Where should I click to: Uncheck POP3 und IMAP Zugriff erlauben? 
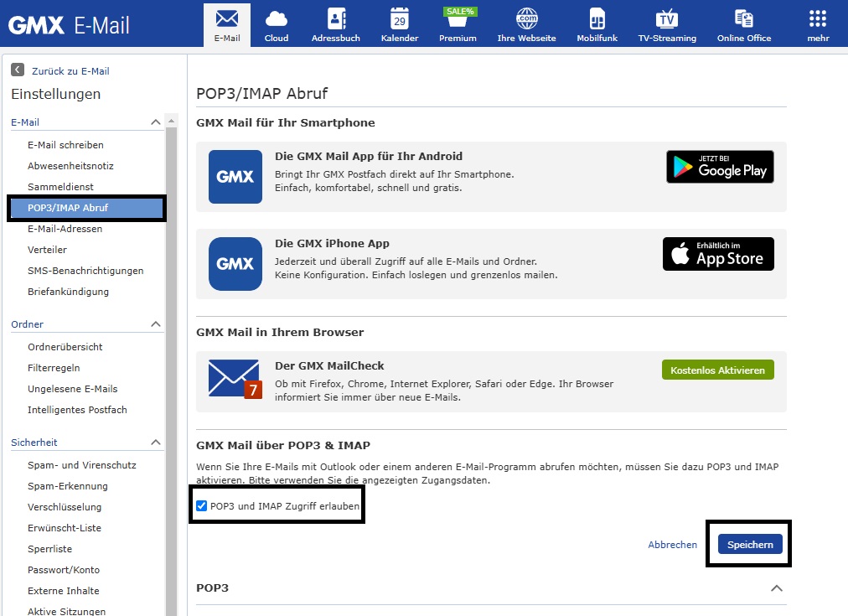[202, 505]
